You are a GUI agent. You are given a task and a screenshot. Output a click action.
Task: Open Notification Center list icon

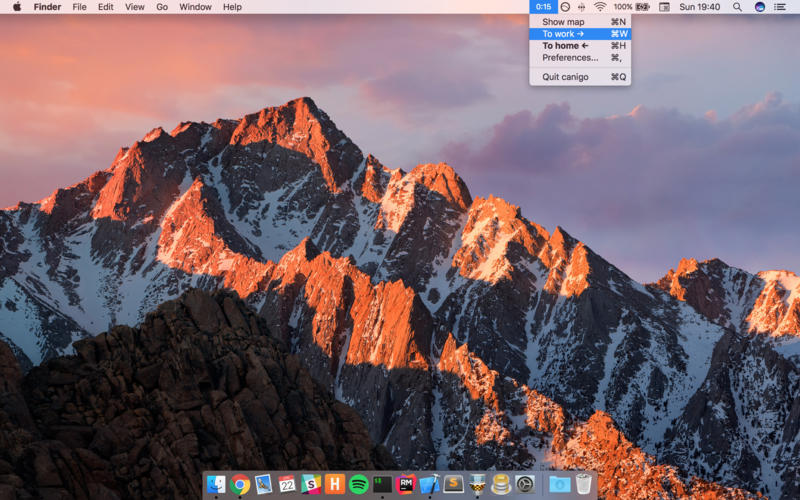pyautogui.click(x=780, y=7)
